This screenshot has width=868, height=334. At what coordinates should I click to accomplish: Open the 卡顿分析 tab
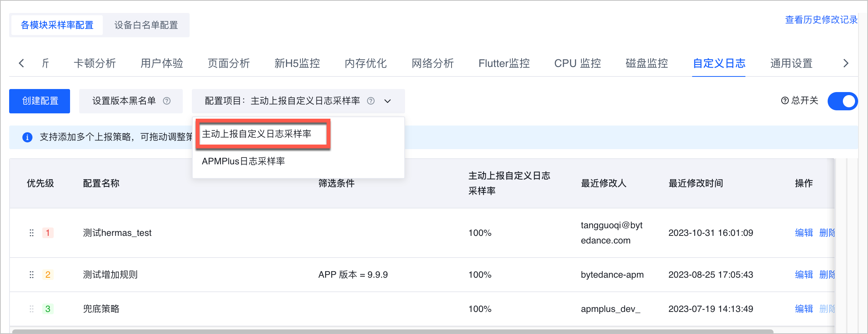click(x=95, y=63)
